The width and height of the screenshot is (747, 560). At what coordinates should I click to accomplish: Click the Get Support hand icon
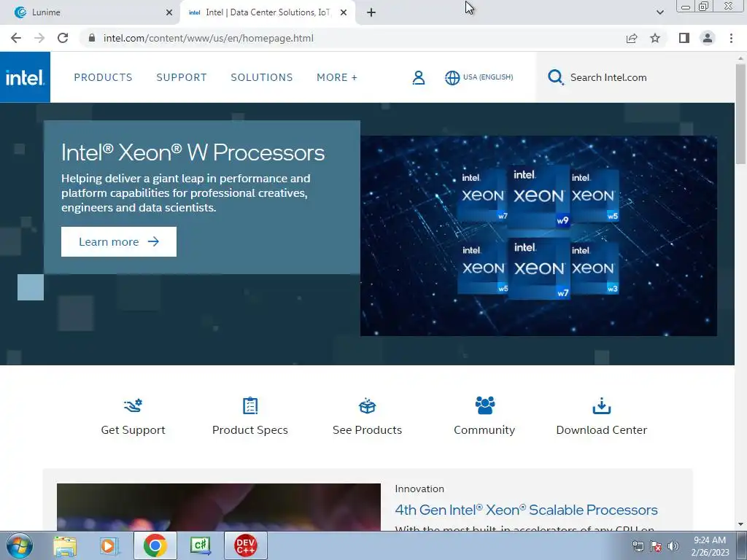click(x=133, y=405)
